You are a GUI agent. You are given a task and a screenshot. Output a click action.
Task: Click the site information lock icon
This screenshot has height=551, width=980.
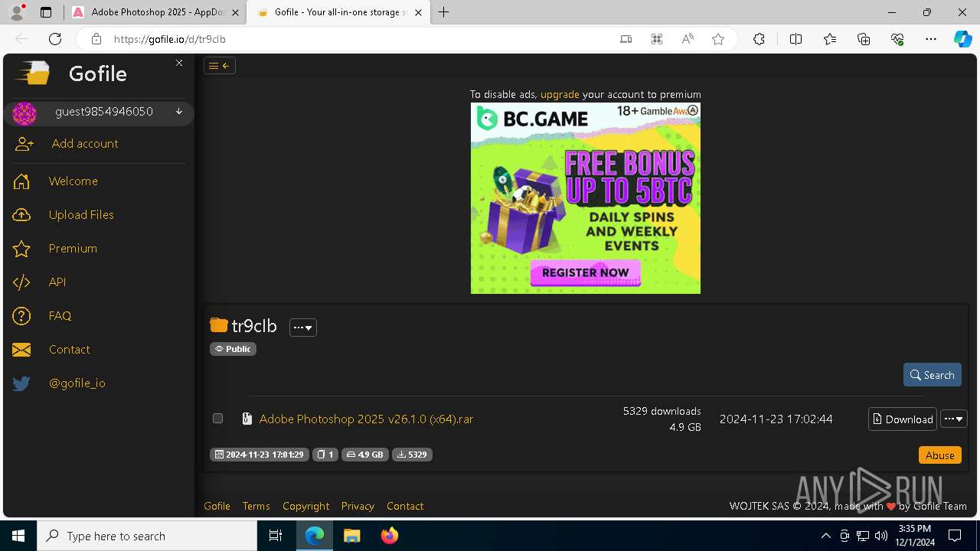coord(96,39)
